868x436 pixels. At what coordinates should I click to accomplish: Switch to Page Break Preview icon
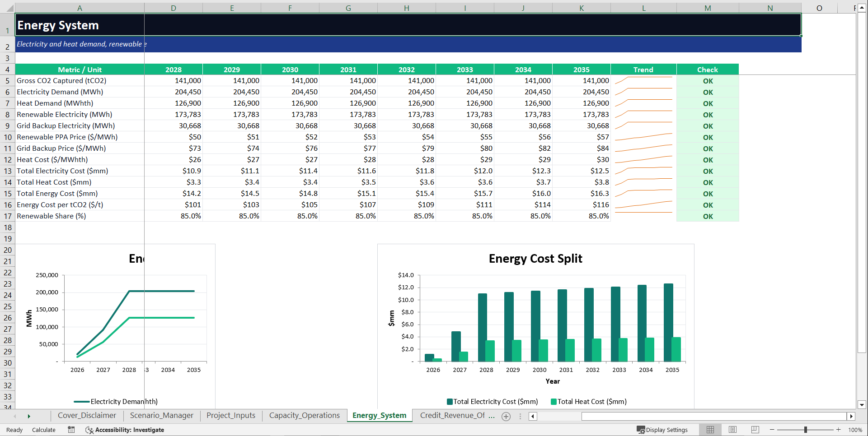click(x=755, y=430)
